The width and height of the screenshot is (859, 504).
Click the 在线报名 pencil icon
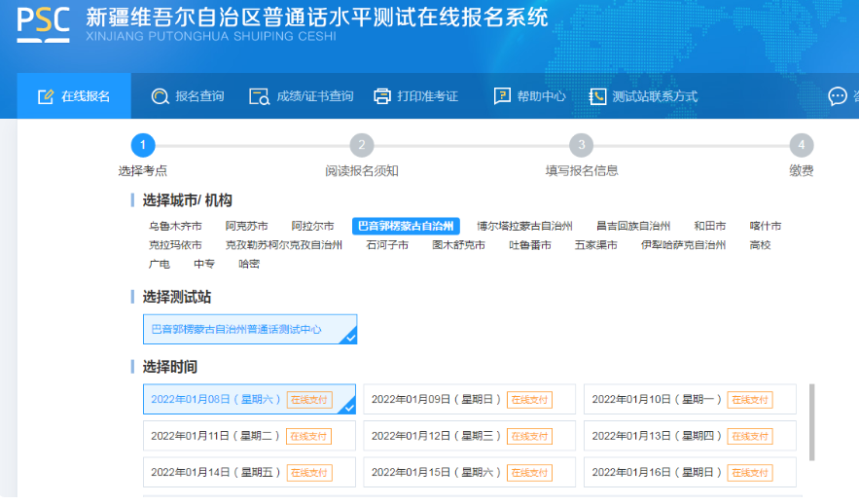pyautogui.click(x=45, y=96)
